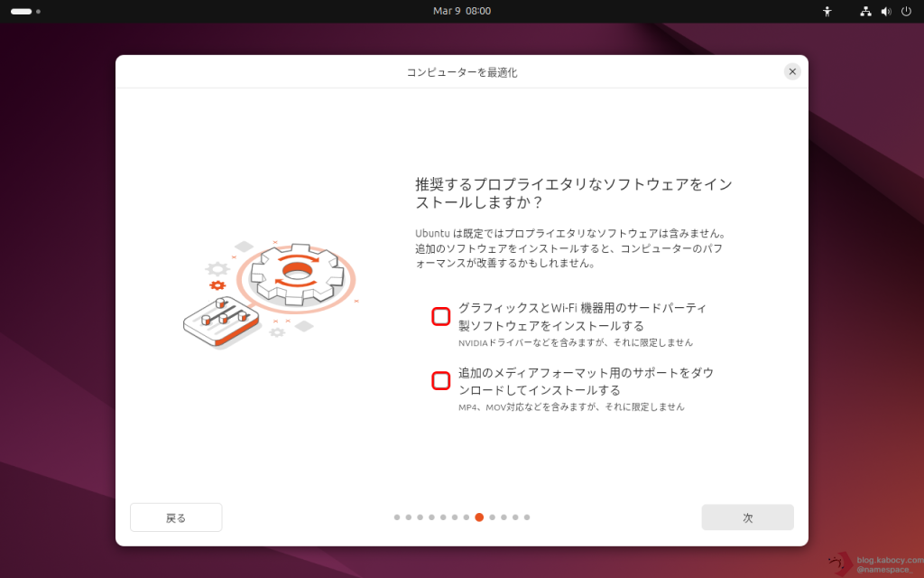Click the last page indicator dot
This screenshot has height=578, width=924.
point(527,517)
